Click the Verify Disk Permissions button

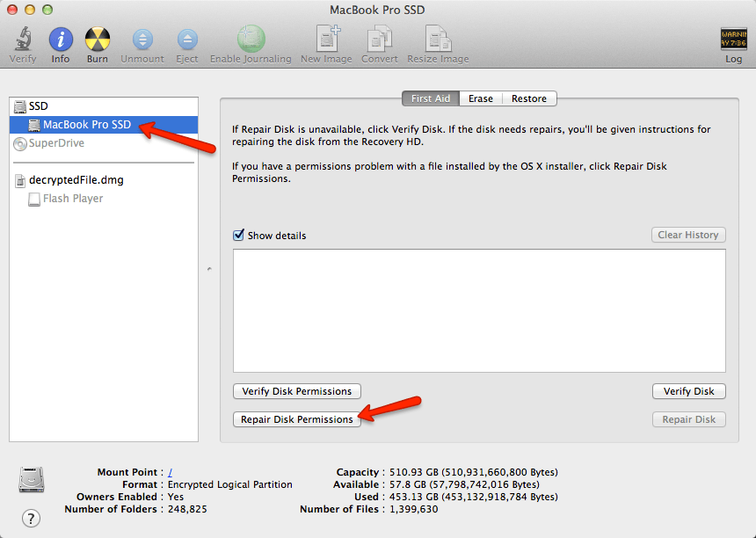coord(297,391)
